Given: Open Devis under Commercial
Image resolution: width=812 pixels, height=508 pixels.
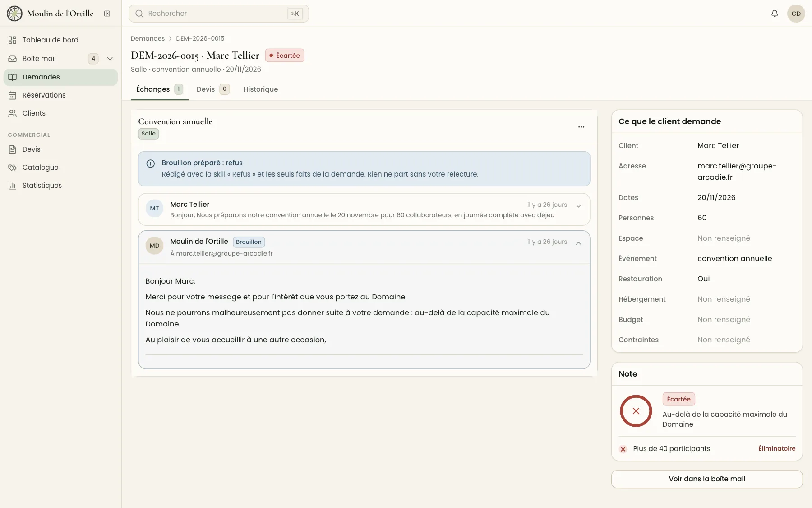Looking at the screenshot, I should click(60, 149).
